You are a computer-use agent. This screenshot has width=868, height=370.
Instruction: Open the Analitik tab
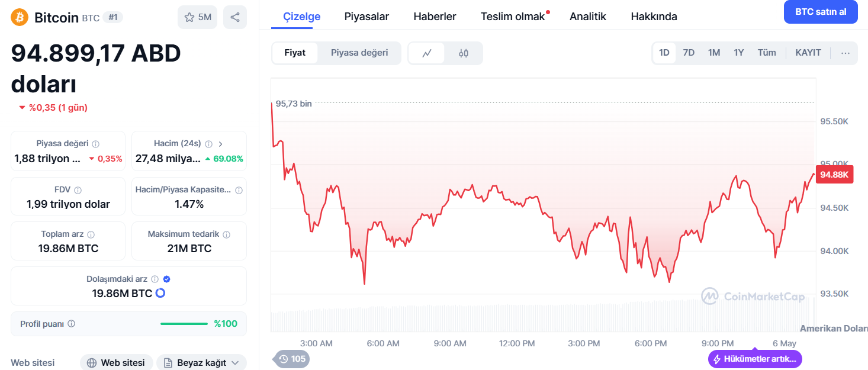click(588, 17)
